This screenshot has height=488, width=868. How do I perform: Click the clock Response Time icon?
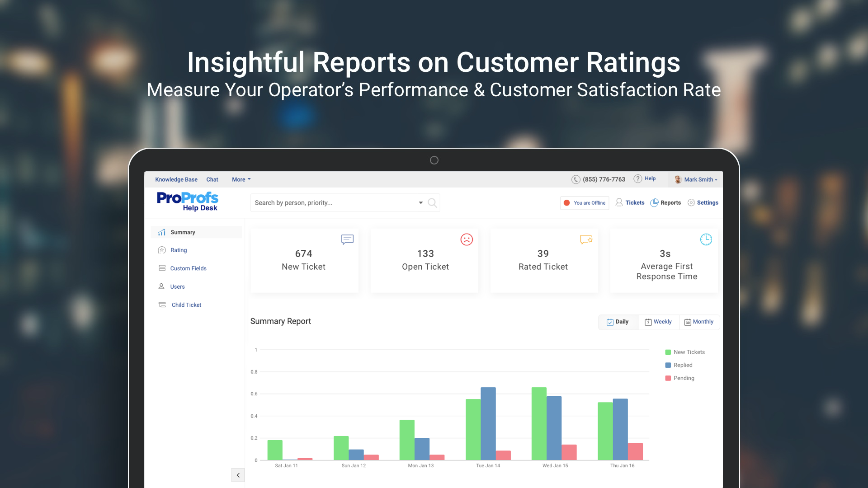(x=706, y=239)
